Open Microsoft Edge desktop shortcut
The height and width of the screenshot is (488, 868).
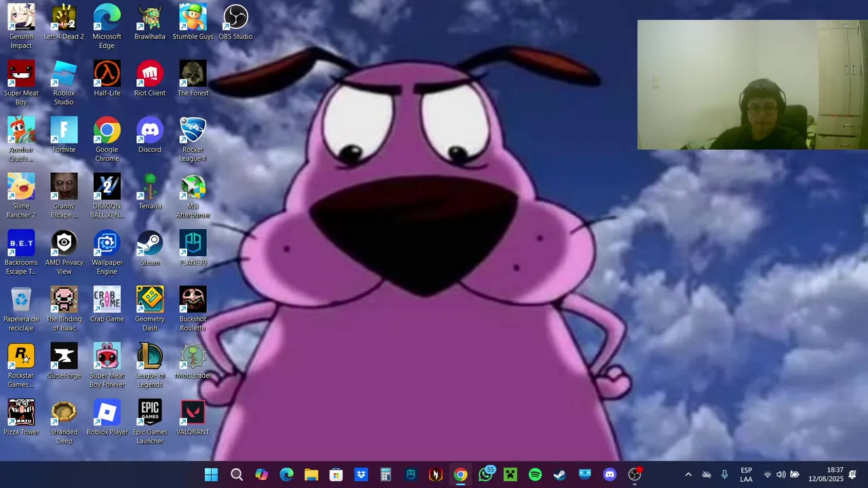tap(106, 27)
